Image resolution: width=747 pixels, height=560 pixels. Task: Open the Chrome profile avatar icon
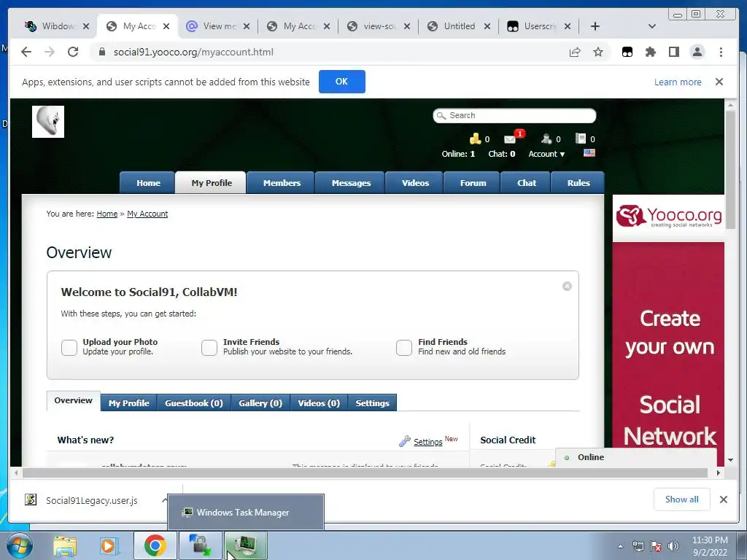tap(697, 52)
